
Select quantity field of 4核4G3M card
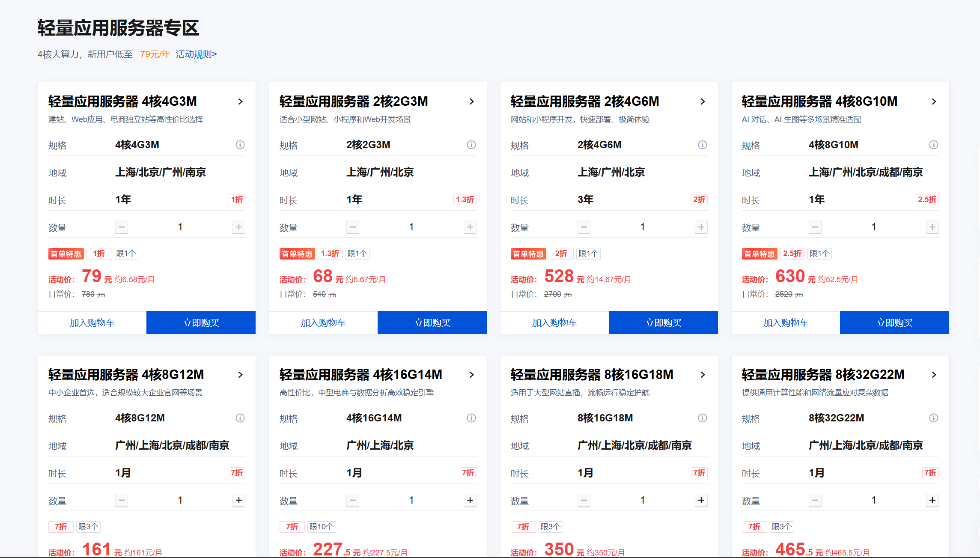point(180,227)
